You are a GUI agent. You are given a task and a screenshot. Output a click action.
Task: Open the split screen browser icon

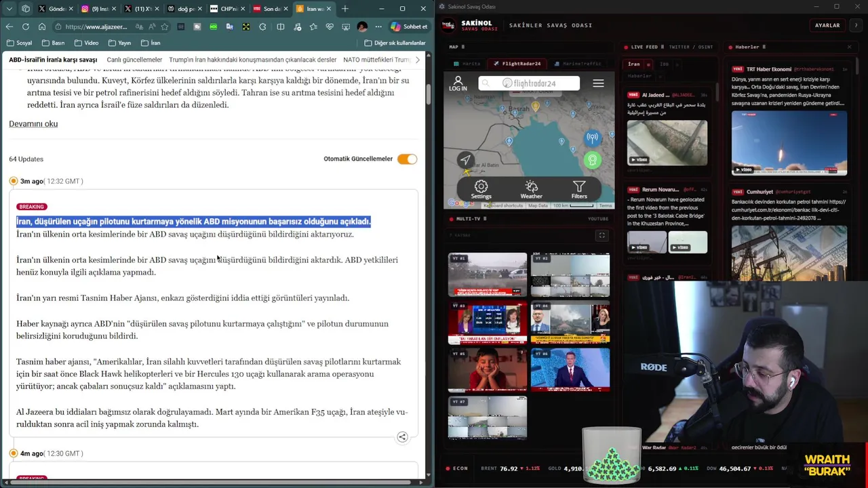pos(281,26)
